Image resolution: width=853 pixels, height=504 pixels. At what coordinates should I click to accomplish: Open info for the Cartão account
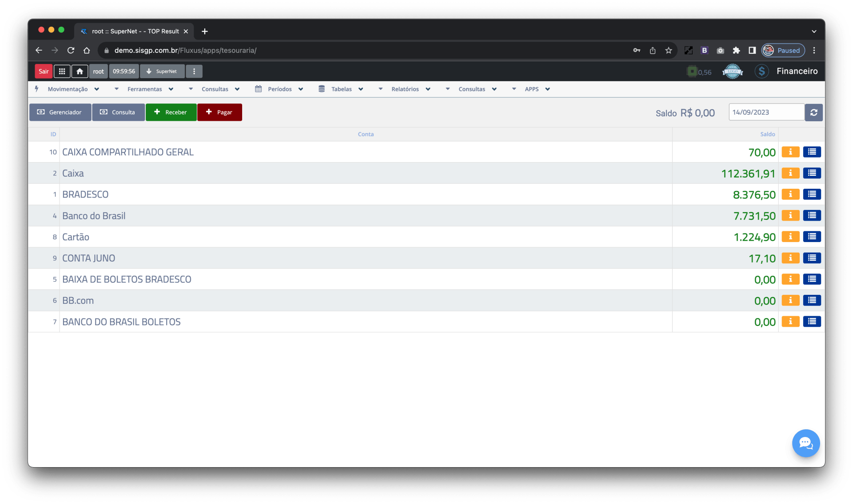[790, 237]
